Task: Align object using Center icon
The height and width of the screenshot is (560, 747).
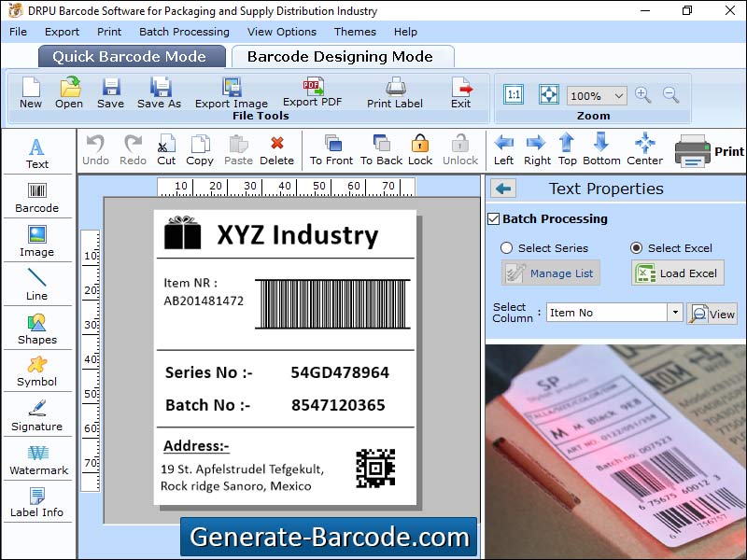Action: [x=645, y=149]
